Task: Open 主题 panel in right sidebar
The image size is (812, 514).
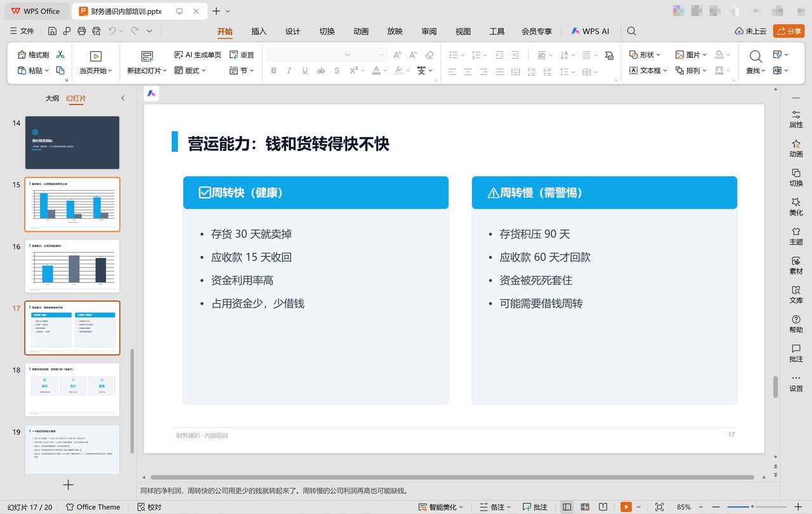Action: pos(796,236)
